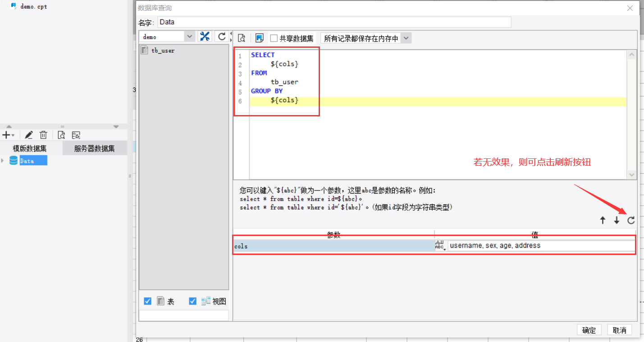644x342 pixels.
Task: Click SQL editor scrollbar up arrow
Action: 631,55
